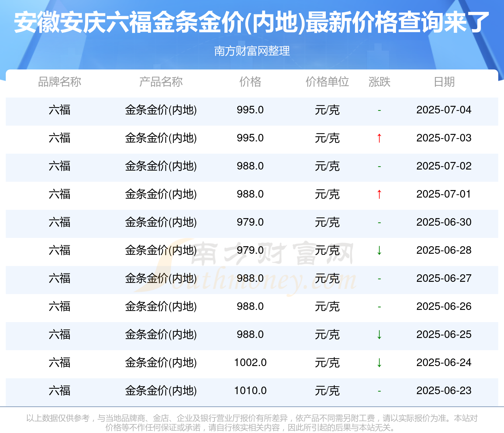Click the date 2025-07-01

click(x=444, y=194)
